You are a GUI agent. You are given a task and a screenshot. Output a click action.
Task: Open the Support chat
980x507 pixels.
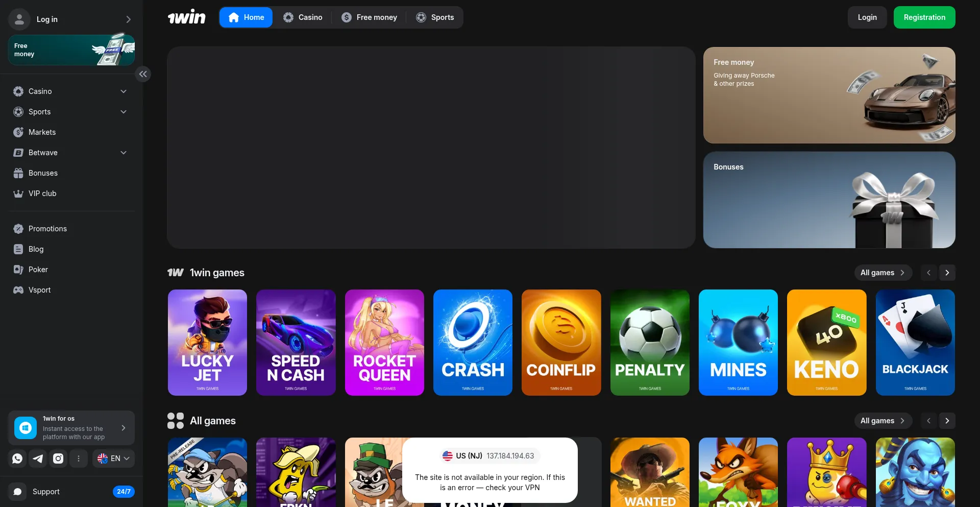click(x=71, y=492)
